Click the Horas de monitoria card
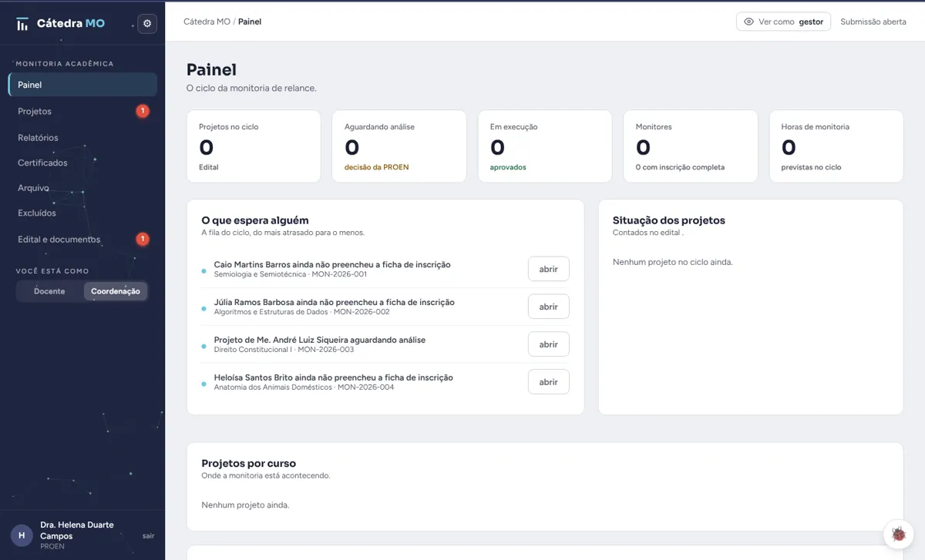 tap(836, 146)
